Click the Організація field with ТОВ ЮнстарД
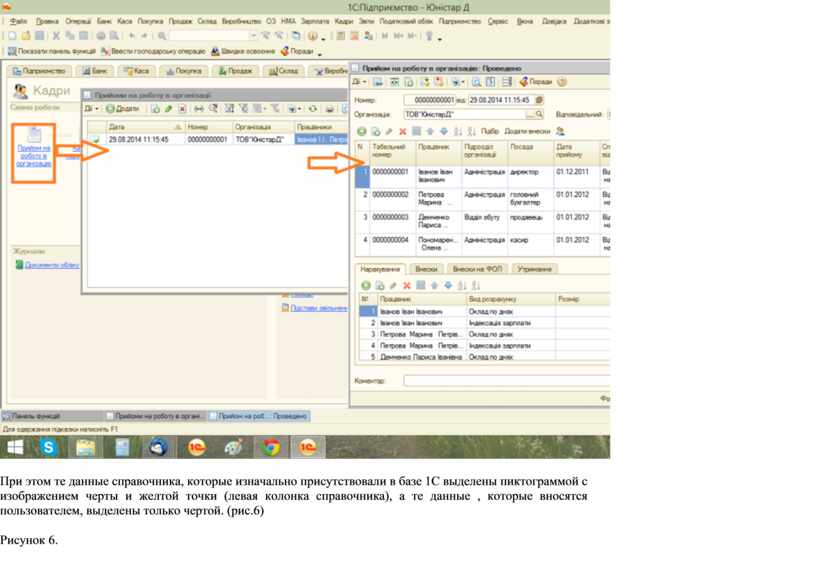Image resolution: width=816 pixels, height=563 pixels. click(465, 114)
